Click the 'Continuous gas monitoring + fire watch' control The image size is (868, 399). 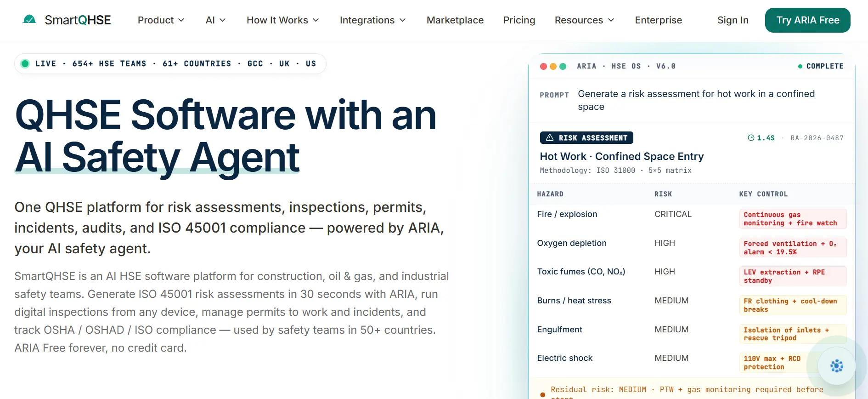coord(793,219)
